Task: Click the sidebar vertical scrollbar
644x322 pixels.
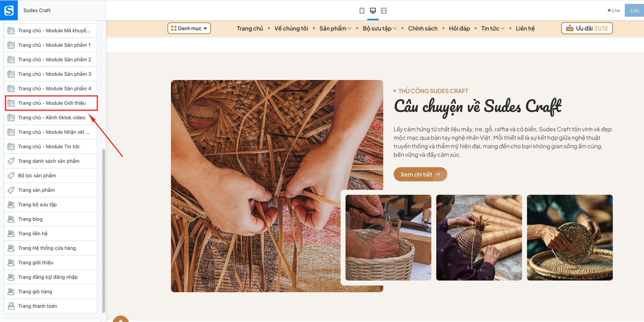Action: pos(104,231)
